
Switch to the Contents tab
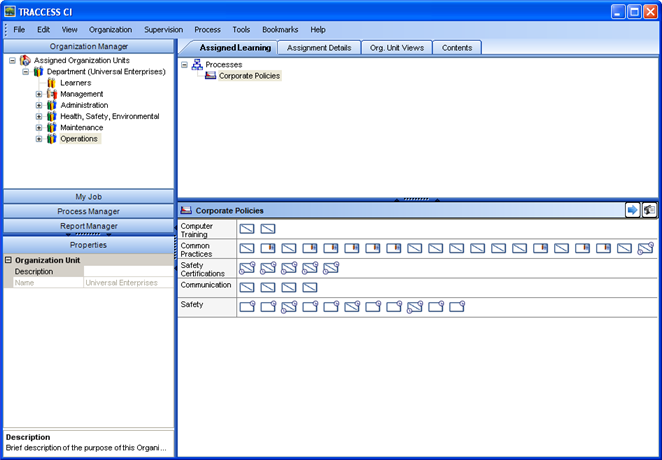[457, 48]
